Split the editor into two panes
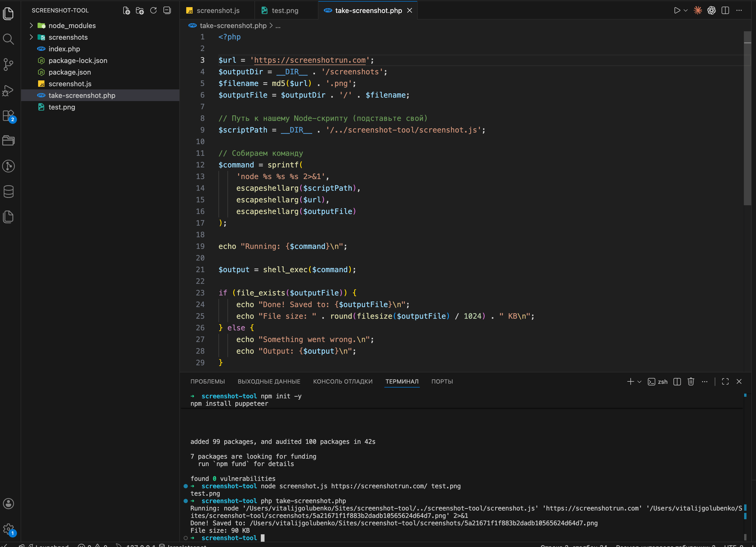 726,10
